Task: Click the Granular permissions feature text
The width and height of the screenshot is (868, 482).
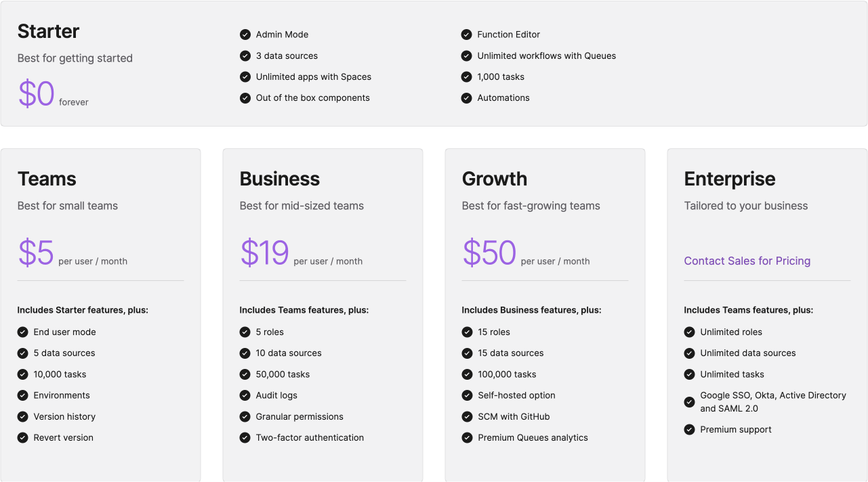Action: click(299, 417)
